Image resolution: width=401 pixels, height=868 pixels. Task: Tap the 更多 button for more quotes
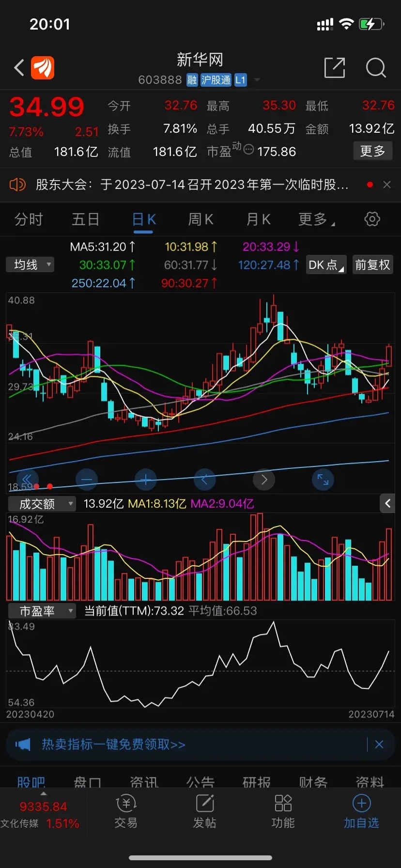(372, 151)
